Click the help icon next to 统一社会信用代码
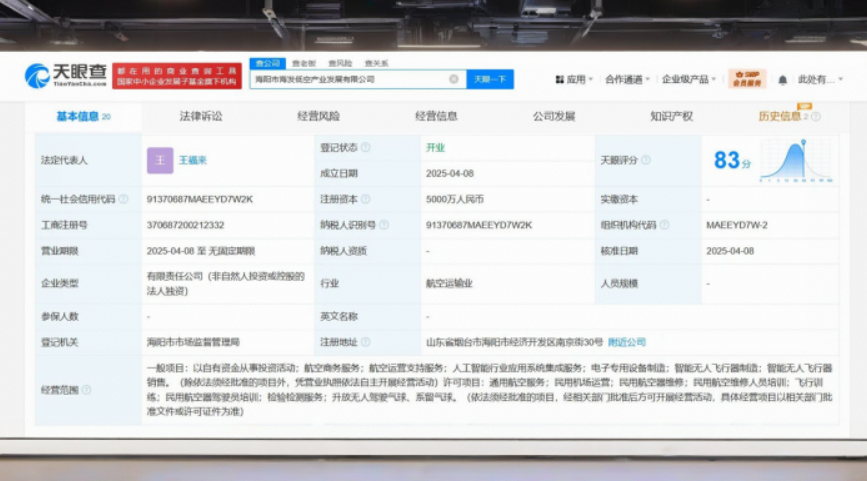This screenshot has width=867, height=481. tap(123, 199)
